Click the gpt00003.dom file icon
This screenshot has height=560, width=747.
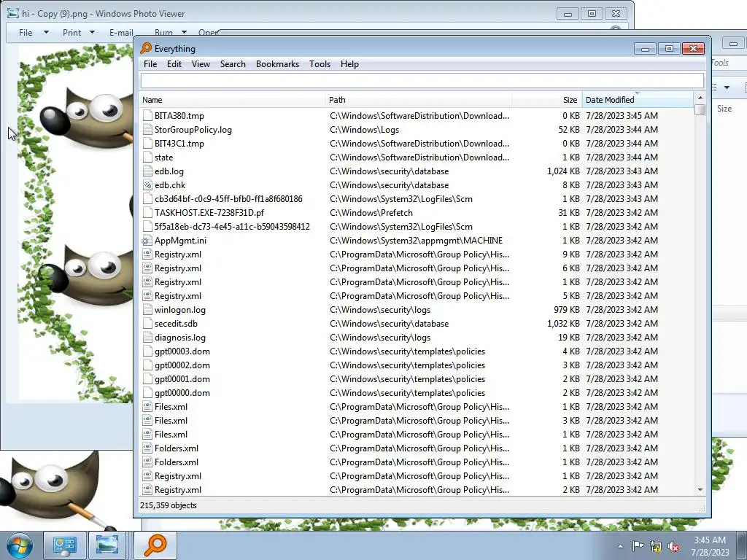[147, 351]
